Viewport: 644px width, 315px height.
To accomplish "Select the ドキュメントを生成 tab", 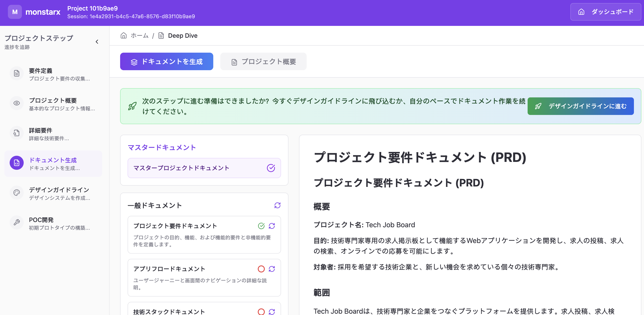I will (x=167, y=62).
